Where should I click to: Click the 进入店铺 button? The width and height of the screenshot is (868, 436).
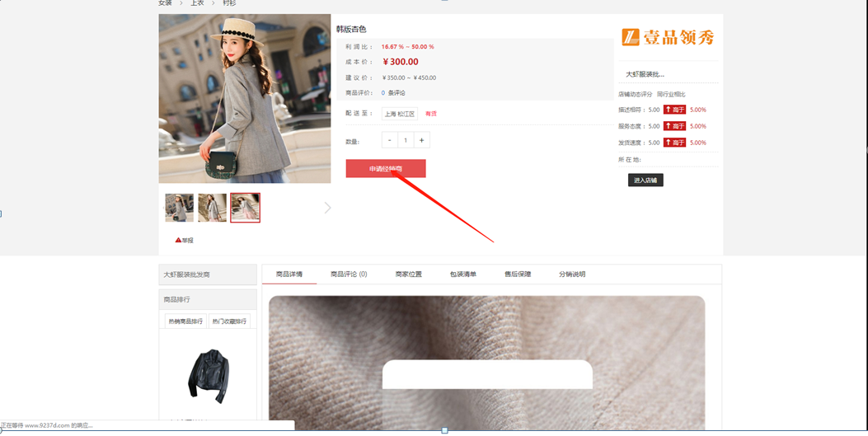pos(645,180)
